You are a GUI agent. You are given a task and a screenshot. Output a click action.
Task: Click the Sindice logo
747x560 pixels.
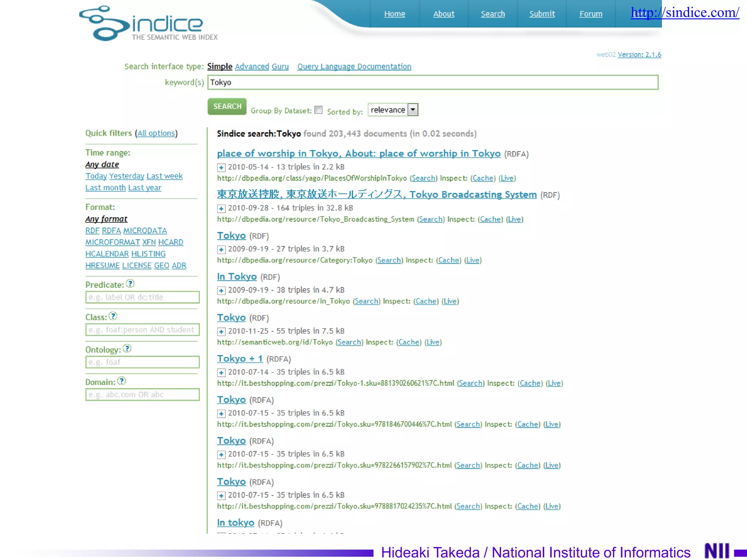coord(148,23)
